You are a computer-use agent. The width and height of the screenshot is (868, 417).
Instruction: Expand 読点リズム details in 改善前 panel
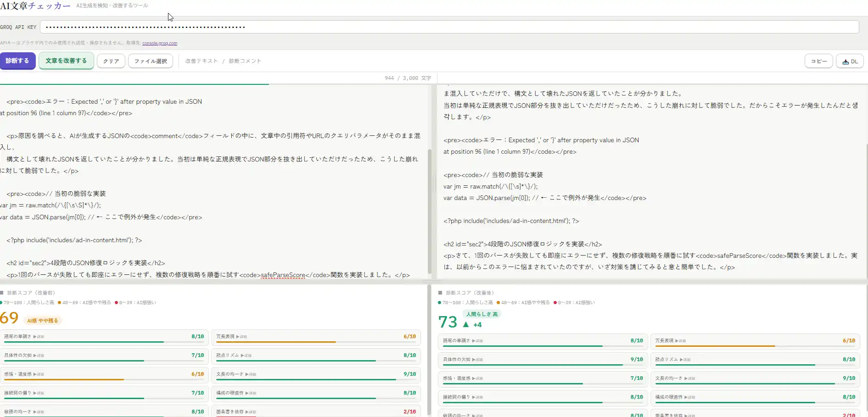[246, 356]
